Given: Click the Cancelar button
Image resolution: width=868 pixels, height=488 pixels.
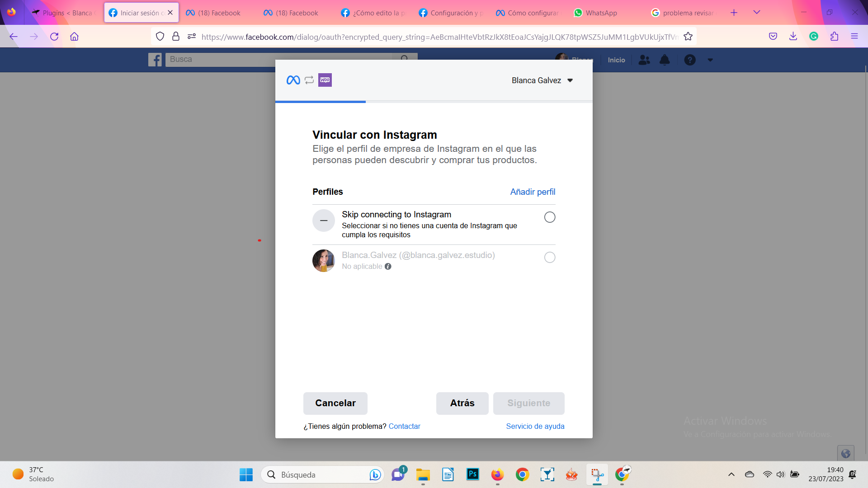Looking at the screenshot, I should tap(335, 403).
